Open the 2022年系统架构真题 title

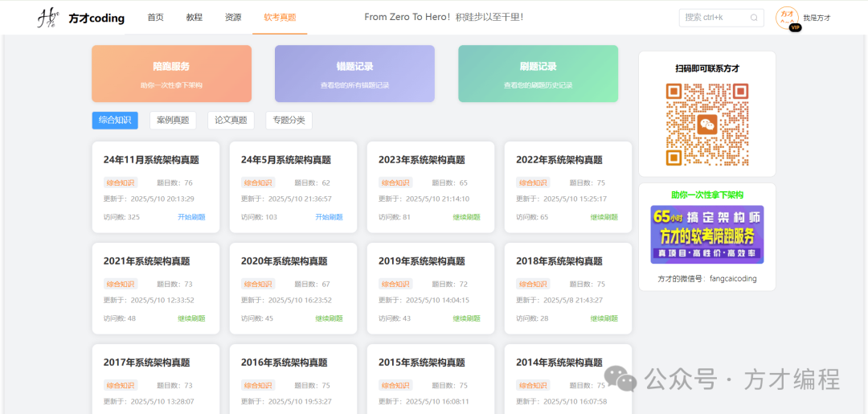coord(559,160)
